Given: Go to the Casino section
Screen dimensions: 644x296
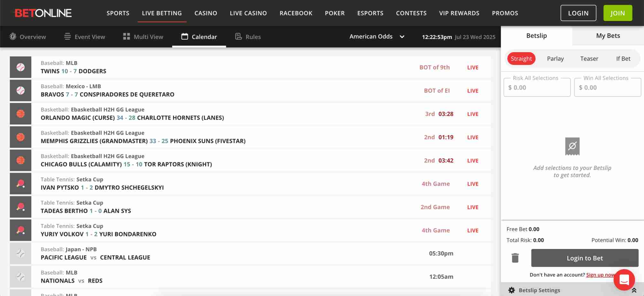Looking at the screenshot, I should pyautogui.click(x=206, y=13).
